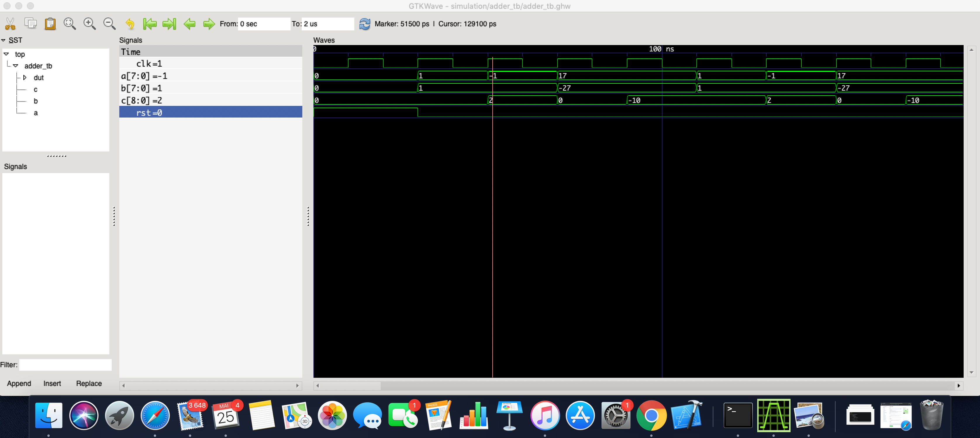Click the Undo Zoom yellow arrow
This screenshot has height=438, width=980.
(130, 24)
